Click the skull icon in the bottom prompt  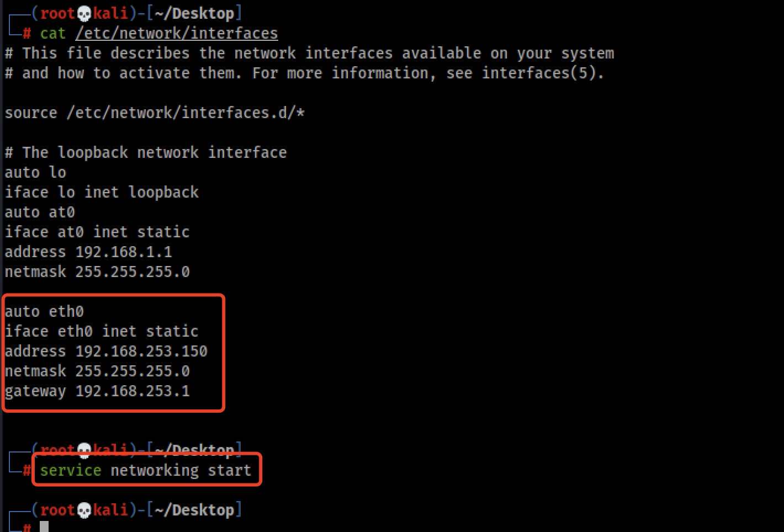(x=84, y=510)
